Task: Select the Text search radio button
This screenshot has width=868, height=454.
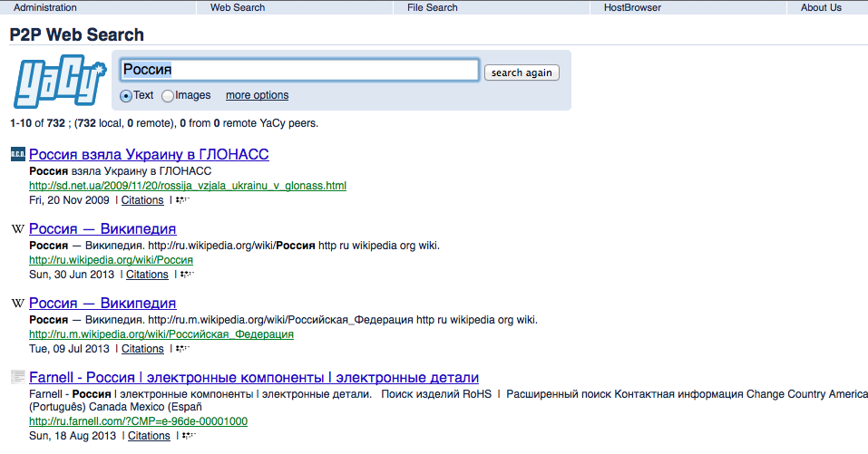Action: click(x=126, y=96)
